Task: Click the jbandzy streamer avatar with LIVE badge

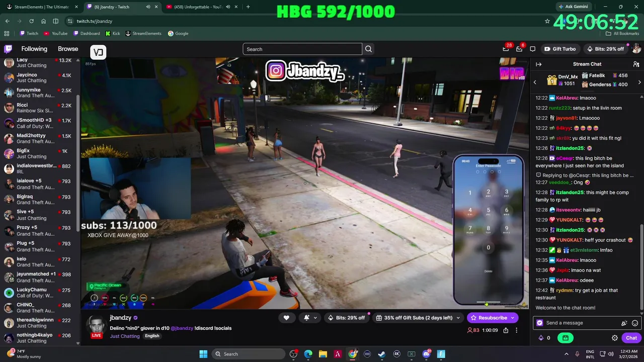Action: point(96,327)
